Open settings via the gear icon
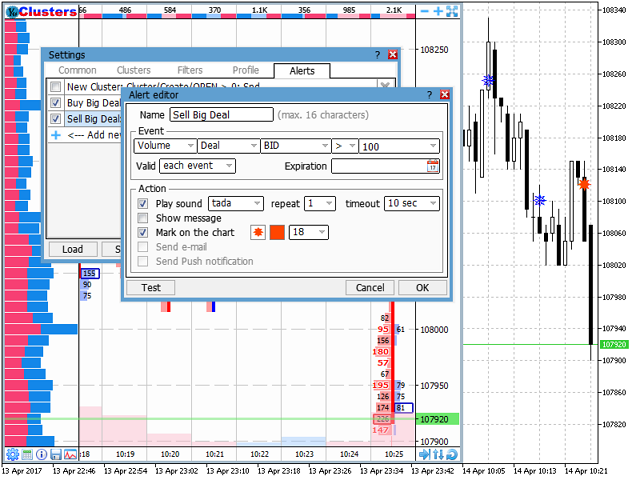This screenshot has height=480, width=640. tap(12, 454)
